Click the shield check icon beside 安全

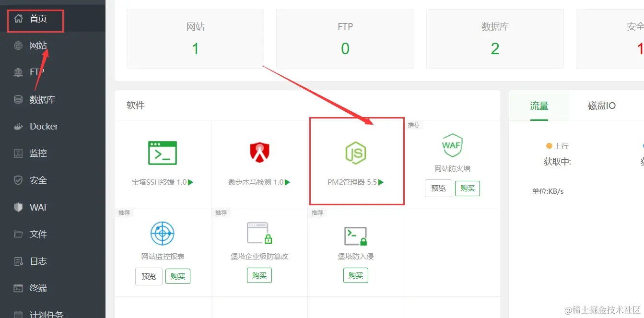pos(18,180)
